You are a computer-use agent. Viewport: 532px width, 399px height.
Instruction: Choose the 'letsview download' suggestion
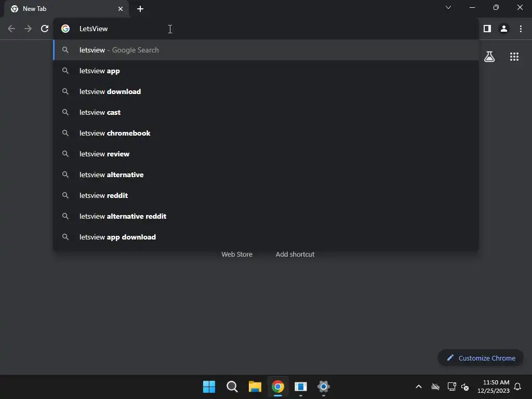(x=265, y=91)
